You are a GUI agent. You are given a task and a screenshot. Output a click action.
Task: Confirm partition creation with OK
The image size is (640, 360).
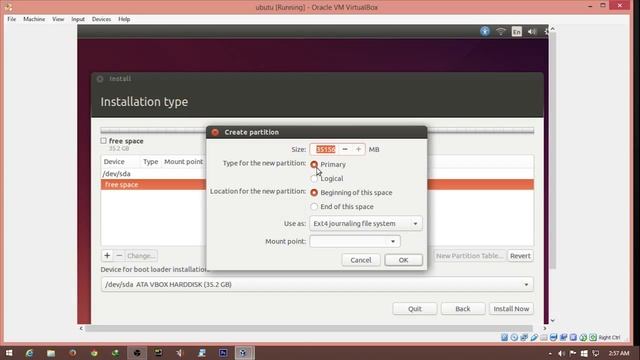[x=403, y=260]
